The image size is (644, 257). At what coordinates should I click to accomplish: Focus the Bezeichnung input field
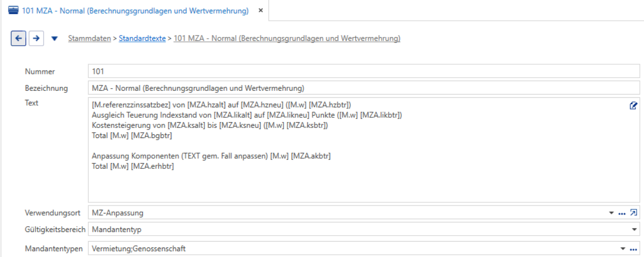point(364,88)
